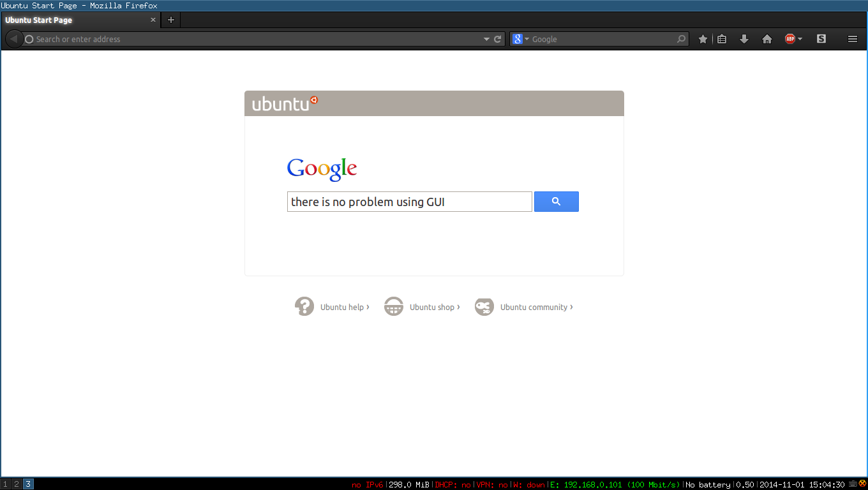Close the Ubuntu Start Page tab
Image resolution: width=868 pixels, height=490 pixels.
153,20
